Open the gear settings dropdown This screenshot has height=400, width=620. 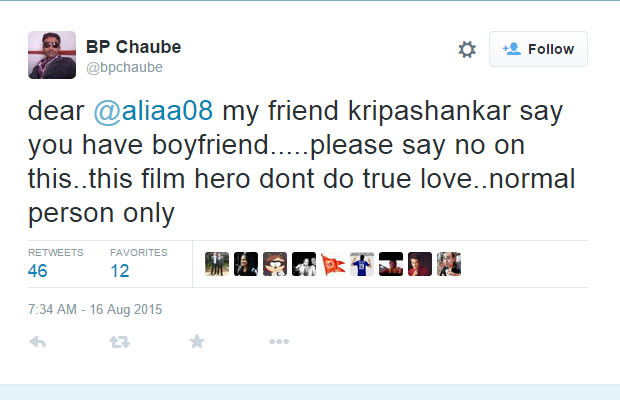[x=466, y=49]
